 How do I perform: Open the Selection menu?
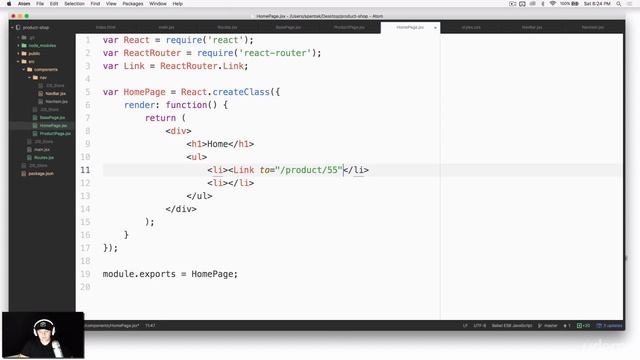pyautogui.click(x=74, y=4)
